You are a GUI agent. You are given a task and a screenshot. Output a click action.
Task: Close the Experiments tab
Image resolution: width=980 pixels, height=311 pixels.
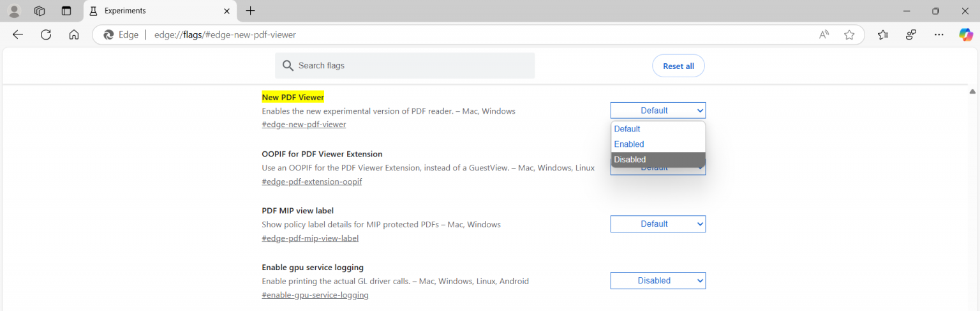(x=227, y=11)
